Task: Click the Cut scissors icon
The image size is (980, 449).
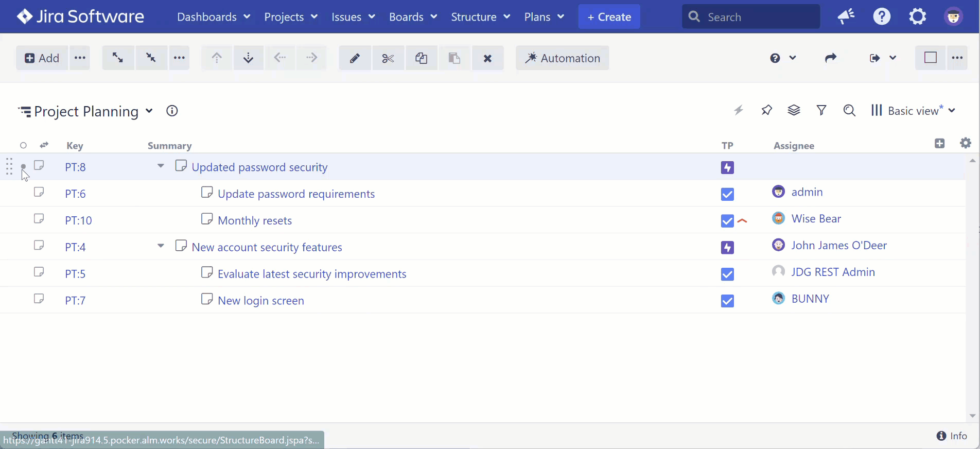Action: pos(388,58)
